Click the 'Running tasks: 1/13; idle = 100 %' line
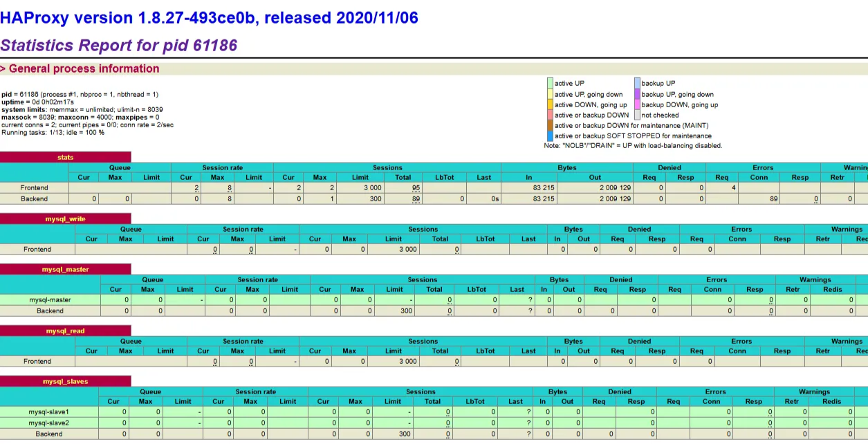 pyautogui.click(x=53, y=132)
